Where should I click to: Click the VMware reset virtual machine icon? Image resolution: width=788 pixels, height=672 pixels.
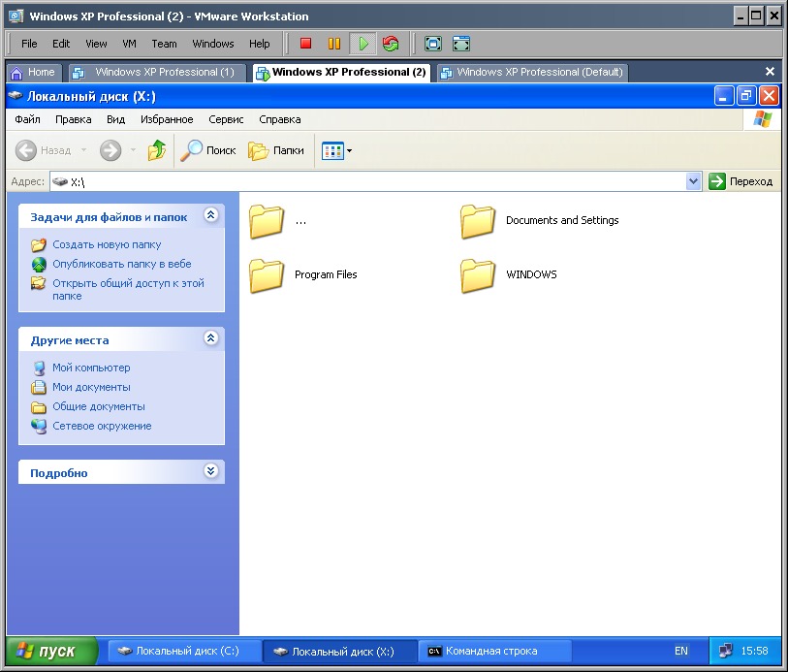tap(391, 44)
